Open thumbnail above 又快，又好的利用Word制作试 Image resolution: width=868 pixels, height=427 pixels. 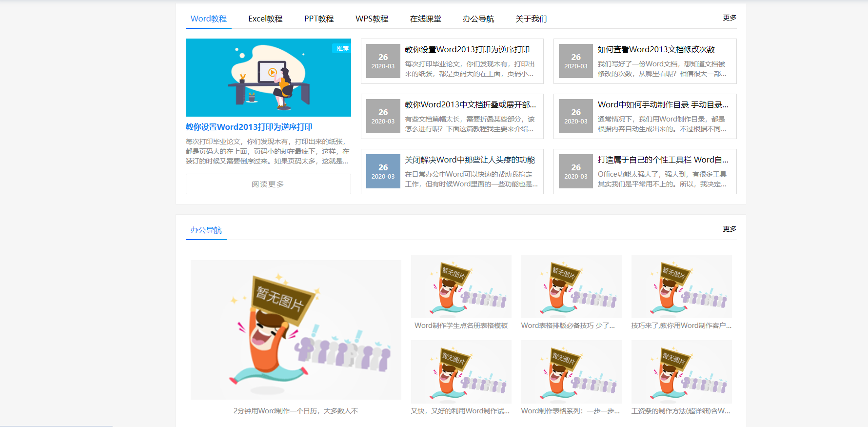461,372
